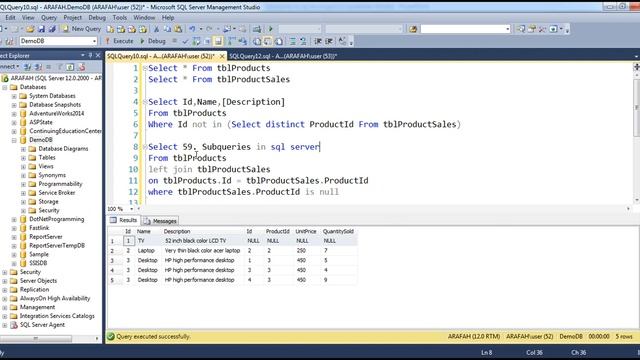
Task: Open the 100 % zoom dropdown
Action: 131,209
